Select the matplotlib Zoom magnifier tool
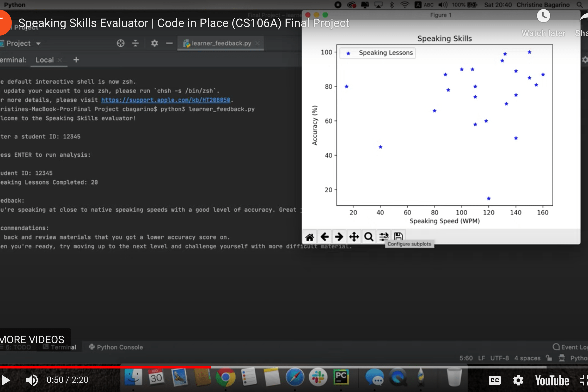 [x=369, y=237]
